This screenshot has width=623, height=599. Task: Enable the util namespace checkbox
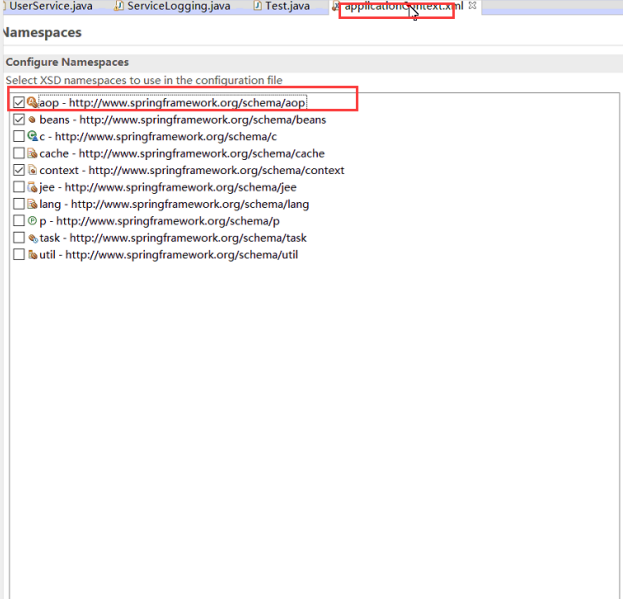[19, 254]
